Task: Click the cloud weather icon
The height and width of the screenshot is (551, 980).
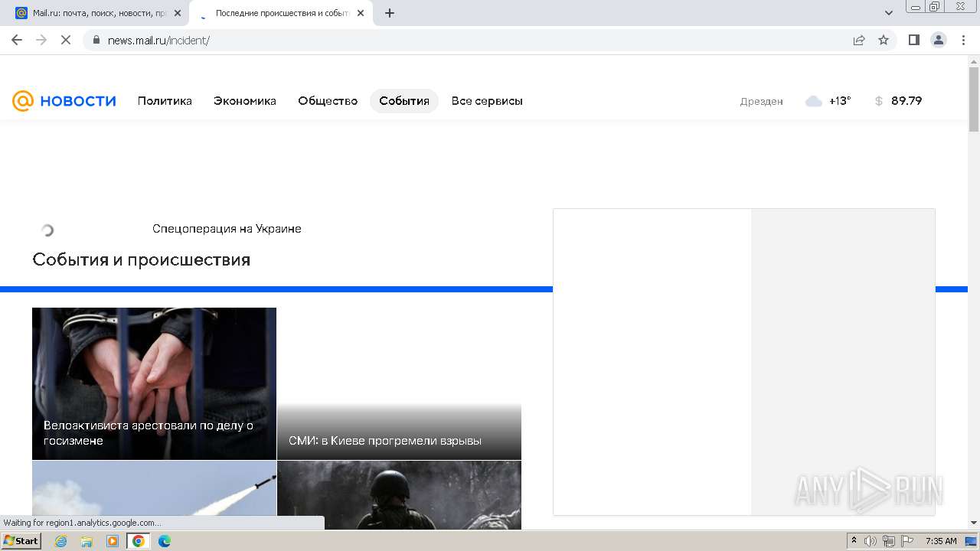Action: point(814,101)
